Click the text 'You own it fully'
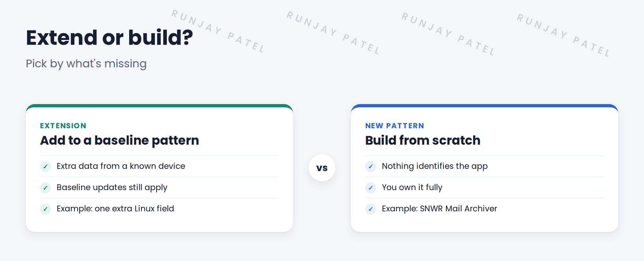The height and width of the screenshot is (261, 644). pos(412,188)
